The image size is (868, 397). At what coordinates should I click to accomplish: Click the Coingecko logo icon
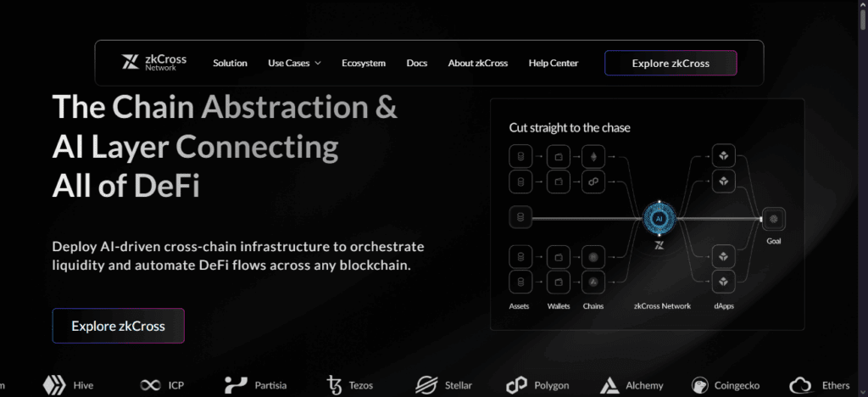[700, 385]
